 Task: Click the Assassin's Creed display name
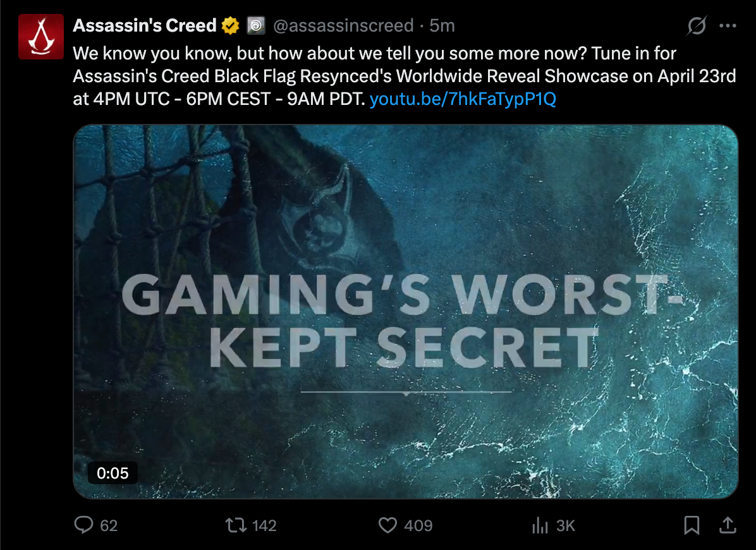tap(145, 25)
